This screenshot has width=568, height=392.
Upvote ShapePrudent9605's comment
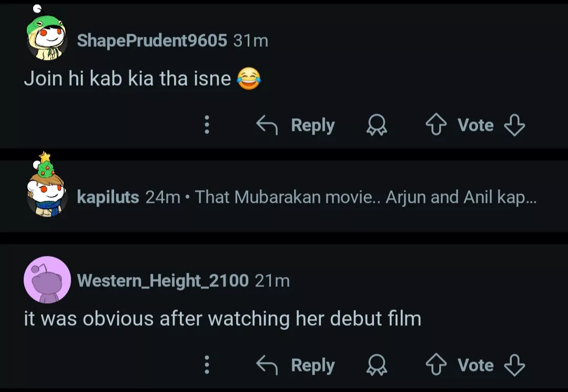tap(435, 125)
